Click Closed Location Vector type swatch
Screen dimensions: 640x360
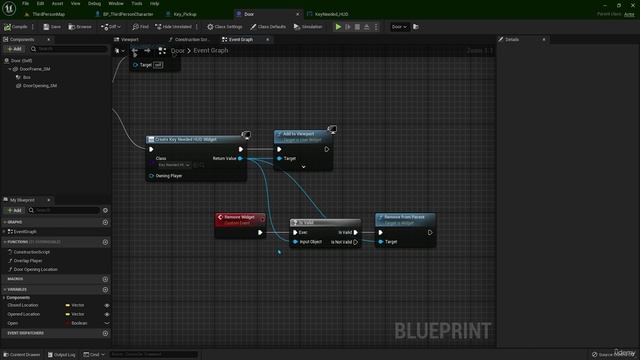pos(68,305)
